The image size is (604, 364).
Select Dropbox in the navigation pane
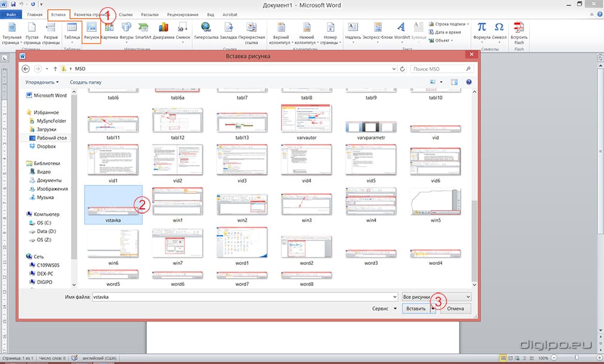click(x=46, y=146)
